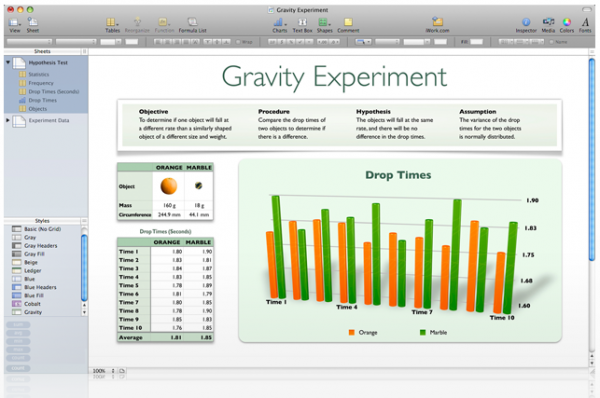Toggle the Name checkbox in format bar
Screen dimensions: 600x398
point(551,42)
